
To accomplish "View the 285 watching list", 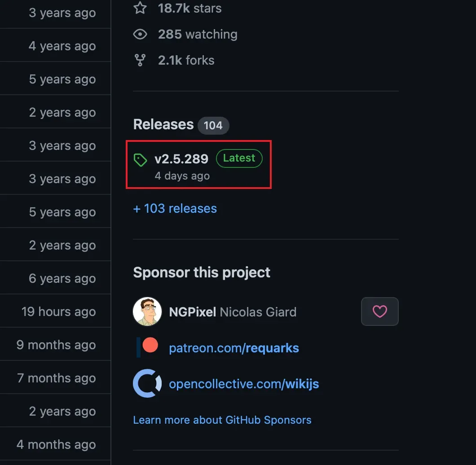I will (x=198, y=34).
